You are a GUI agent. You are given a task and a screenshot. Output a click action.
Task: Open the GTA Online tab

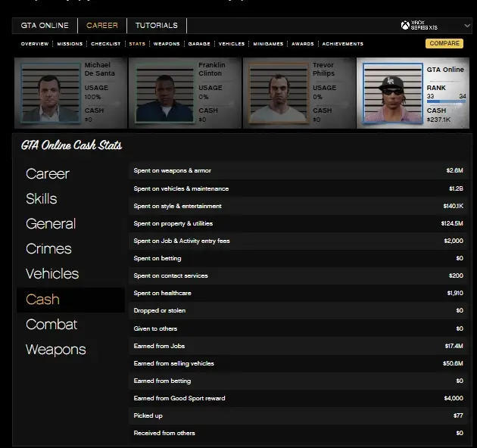(x=45, y=26)
